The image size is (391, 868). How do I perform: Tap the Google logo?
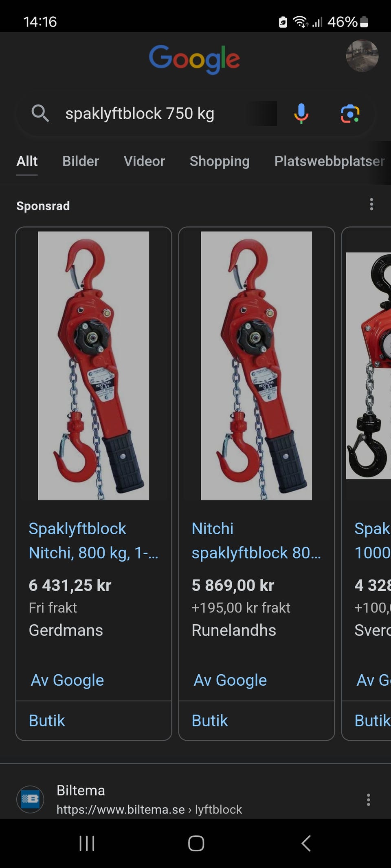coord(195,59)
